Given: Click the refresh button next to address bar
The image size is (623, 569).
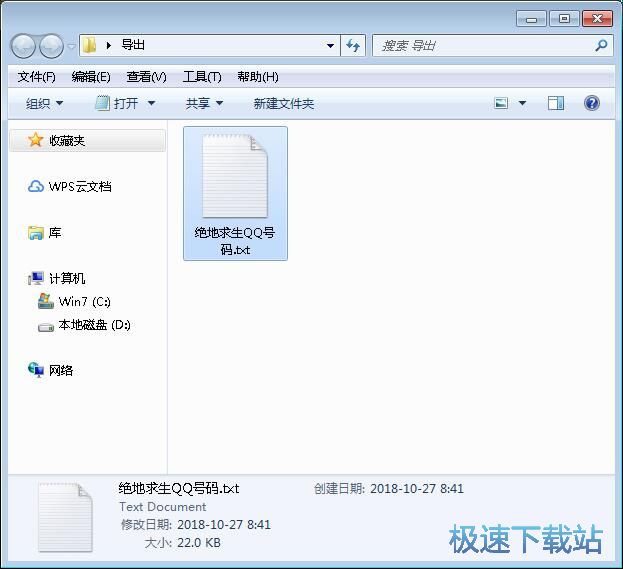Looking at the screenshot, I should click(x=353, y=46).
